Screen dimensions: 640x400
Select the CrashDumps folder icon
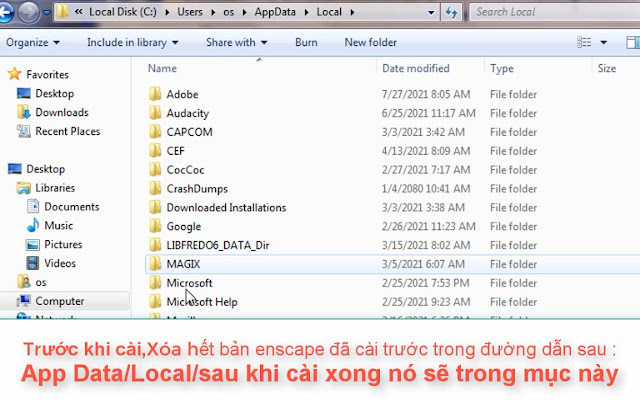click(x=155, y=188)
